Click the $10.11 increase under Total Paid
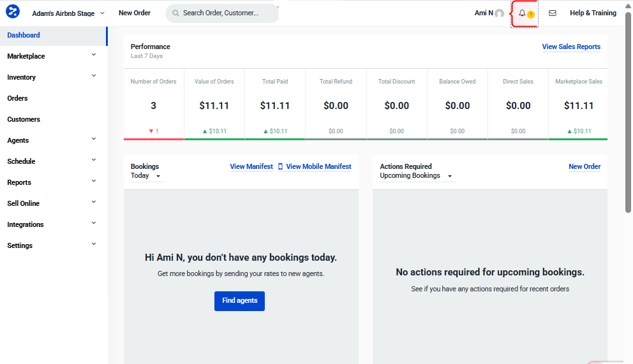This screenshot has width=633, height=364. click(275, 131)
